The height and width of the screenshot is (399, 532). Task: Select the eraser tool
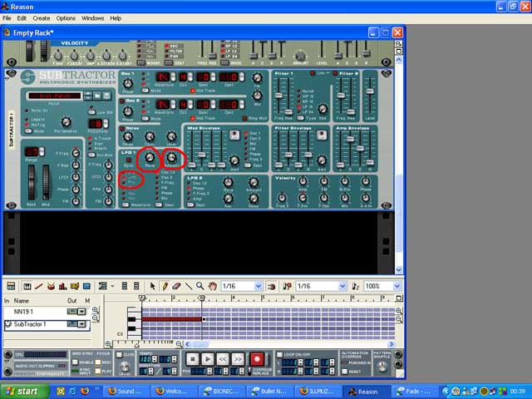(x=176, y=286)
